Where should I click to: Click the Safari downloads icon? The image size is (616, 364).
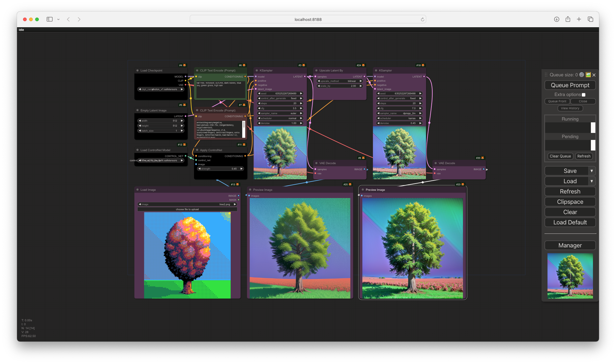pos(557,19)
